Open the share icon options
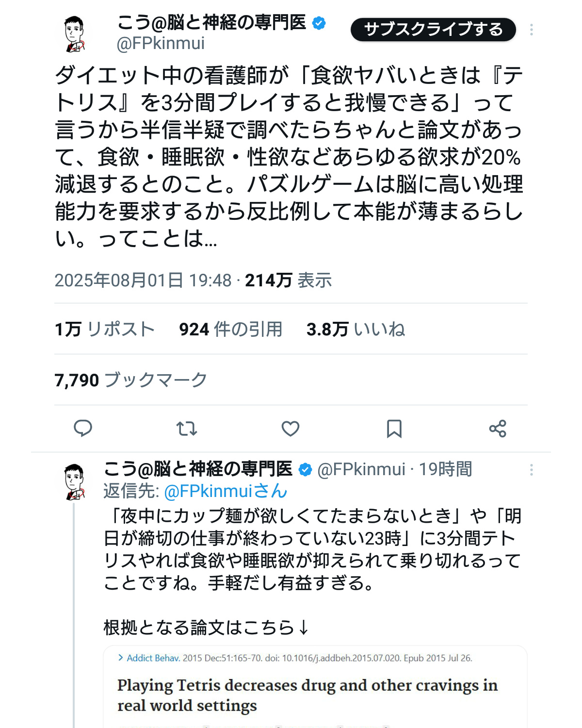 point(498,429)
